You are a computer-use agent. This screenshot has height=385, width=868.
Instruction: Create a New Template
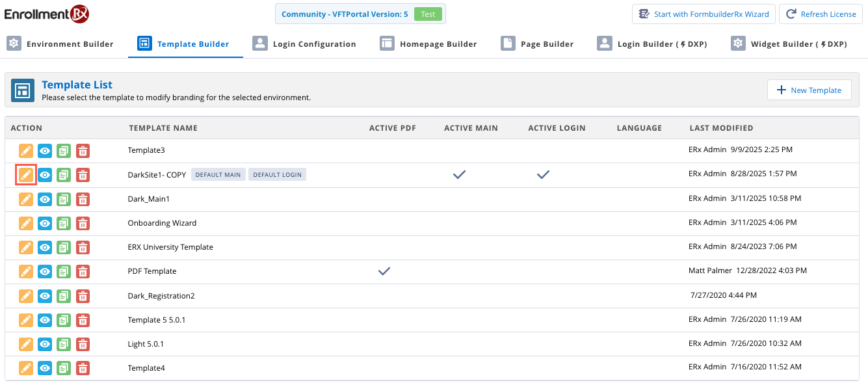coord(809,90)
